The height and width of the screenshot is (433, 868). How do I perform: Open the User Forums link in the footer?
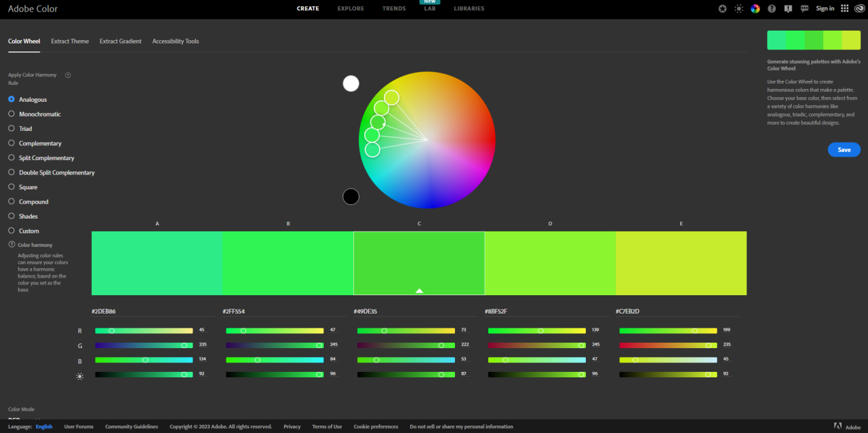[78, 426]
